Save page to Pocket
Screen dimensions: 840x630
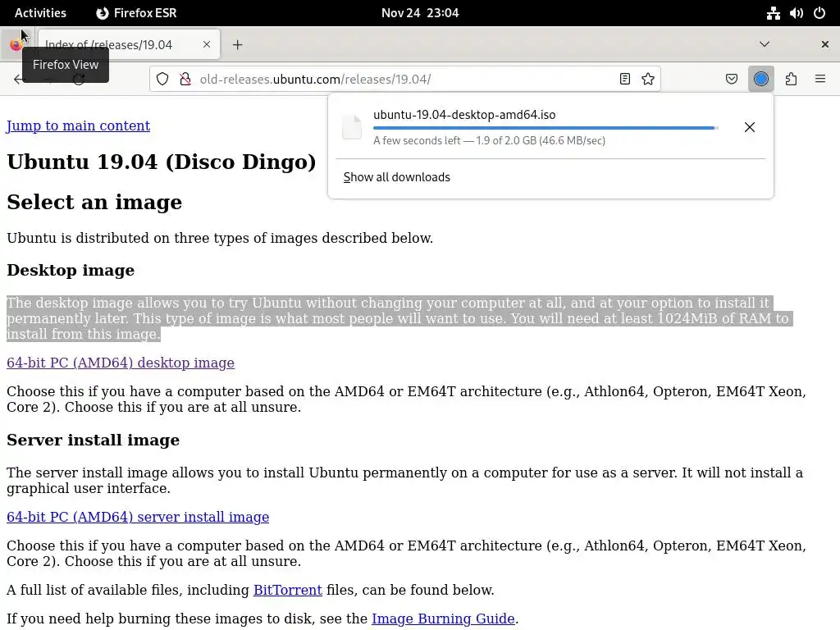pos(732,80)
